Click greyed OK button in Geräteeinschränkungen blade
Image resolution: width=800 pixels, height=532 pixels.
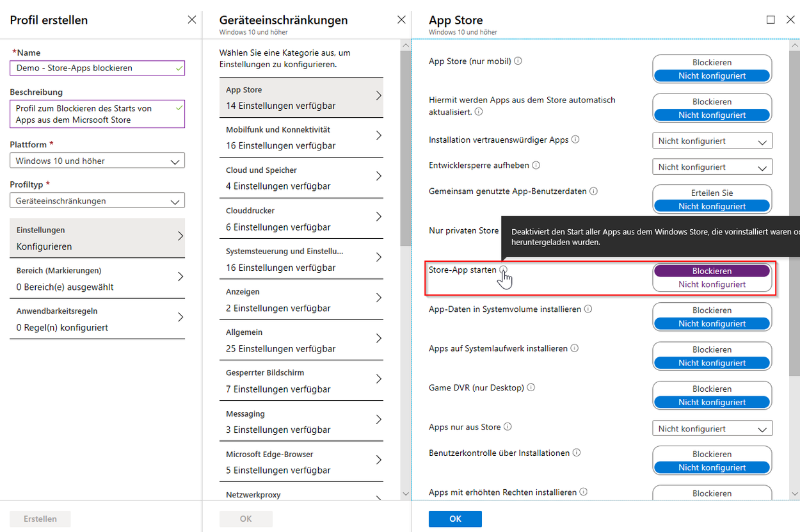click(246, 519)
